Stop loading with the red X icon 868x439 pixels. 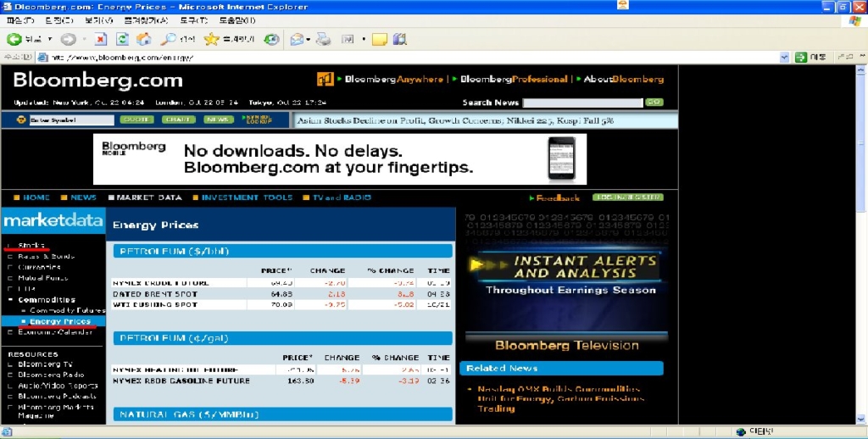(100, 39)
